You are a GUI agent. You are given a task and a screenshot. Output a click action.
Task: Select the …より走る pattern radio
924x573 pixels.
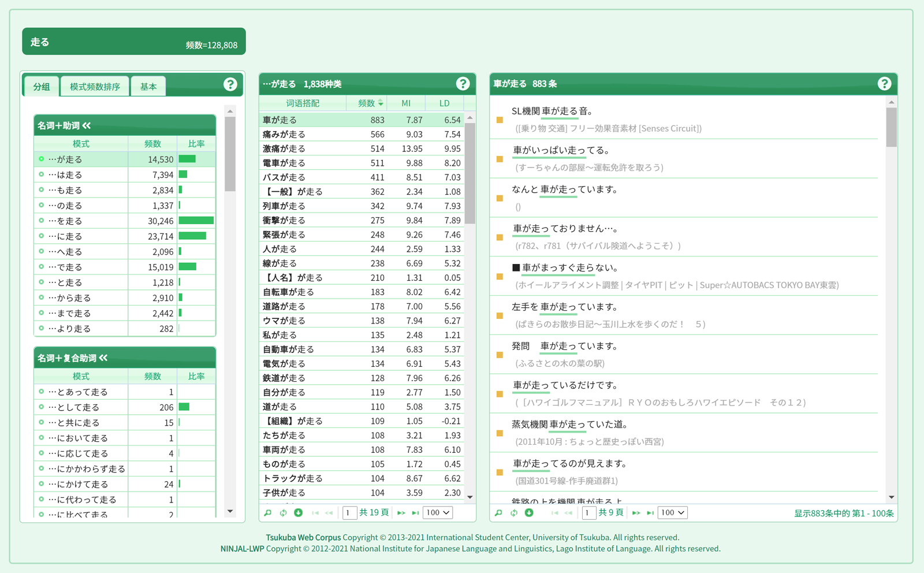(x=41, y=328)
